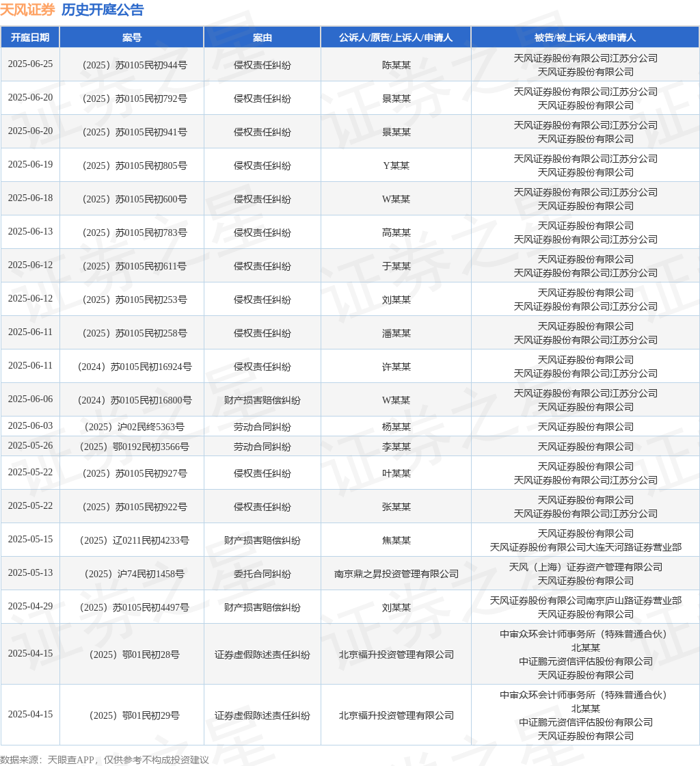This screenshot has width=700, height=766.
Task: Click plaintiff 叶某某
Action: [x=396, y=473]
